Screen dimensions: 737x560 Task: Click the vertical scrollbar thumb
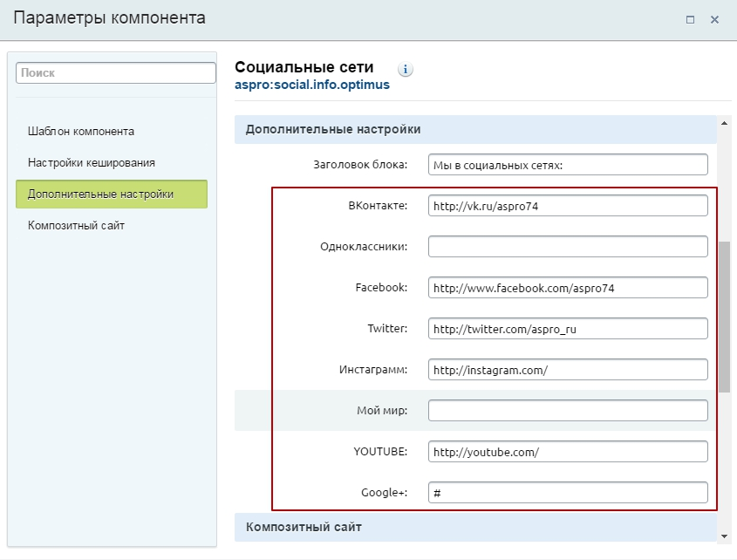coord(724,317)
